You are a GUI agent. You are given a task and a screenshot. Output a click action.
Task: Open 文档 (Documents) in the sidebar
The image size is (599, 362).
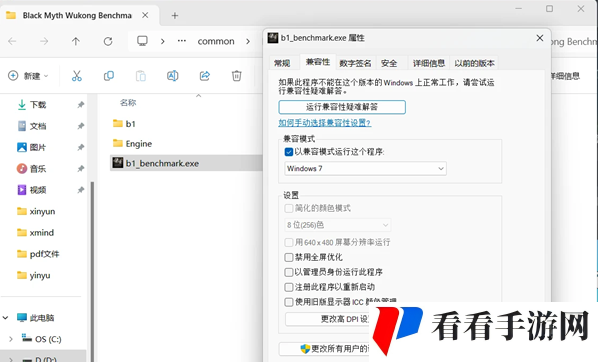pyautogui.click(x=38, y=126)
